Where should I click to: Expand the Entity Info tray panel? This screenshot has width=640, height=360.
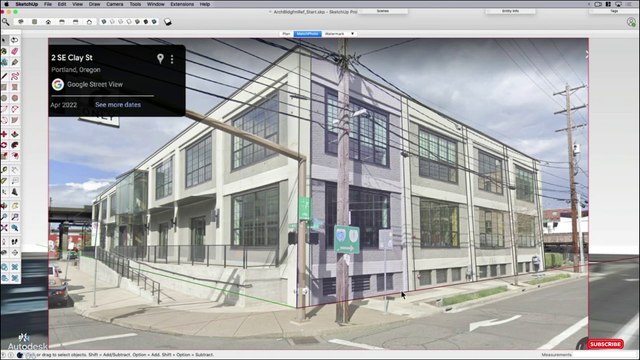510,11
